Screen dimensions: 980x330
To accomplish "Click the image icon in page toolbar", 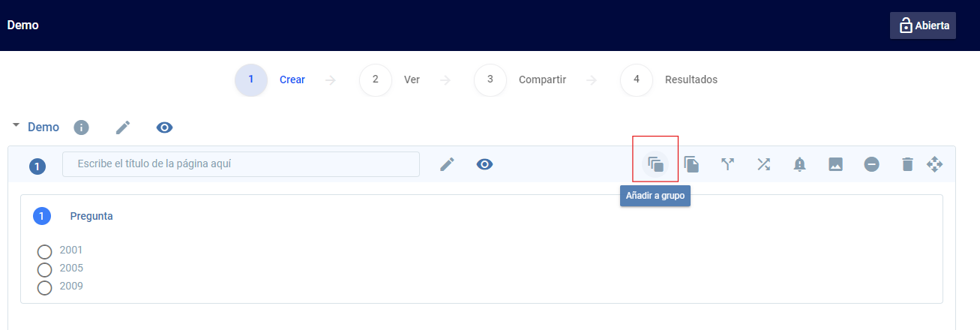I will [x=835, y=164].
